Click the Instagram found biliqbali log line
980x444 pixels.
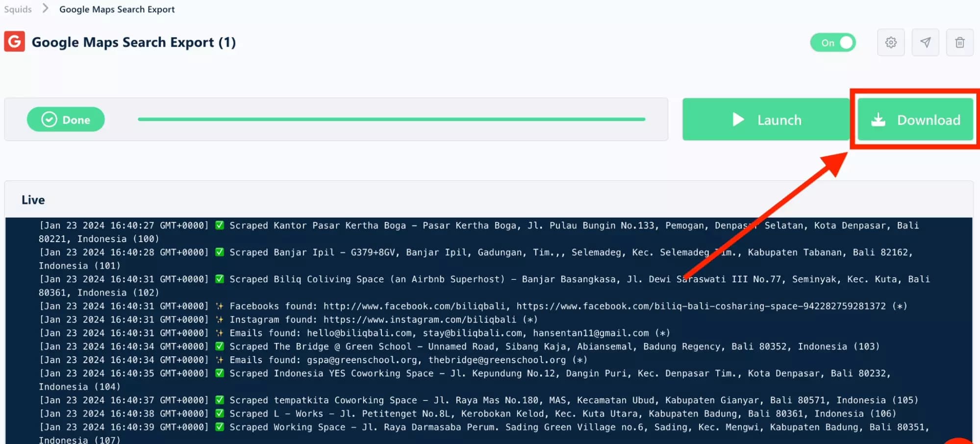288,320
